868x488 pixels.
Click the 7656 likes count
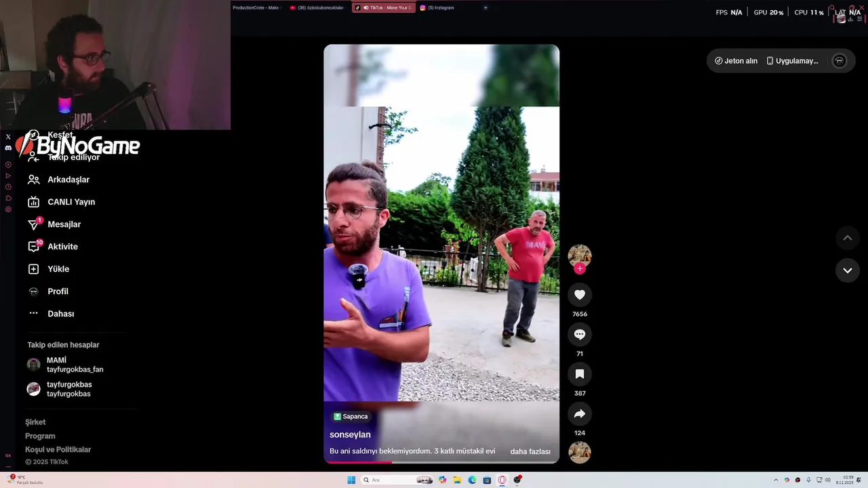point(580,314)
